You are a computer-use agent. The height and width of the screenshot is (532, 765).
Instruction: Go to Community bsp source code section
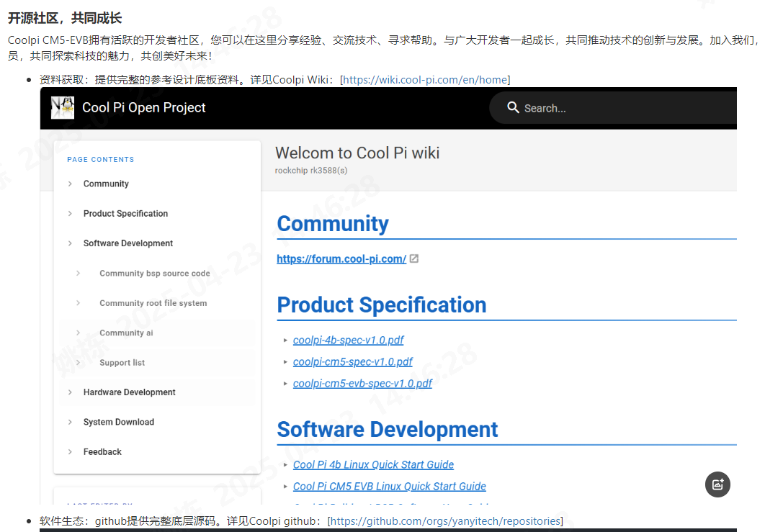tap(155, 274)
